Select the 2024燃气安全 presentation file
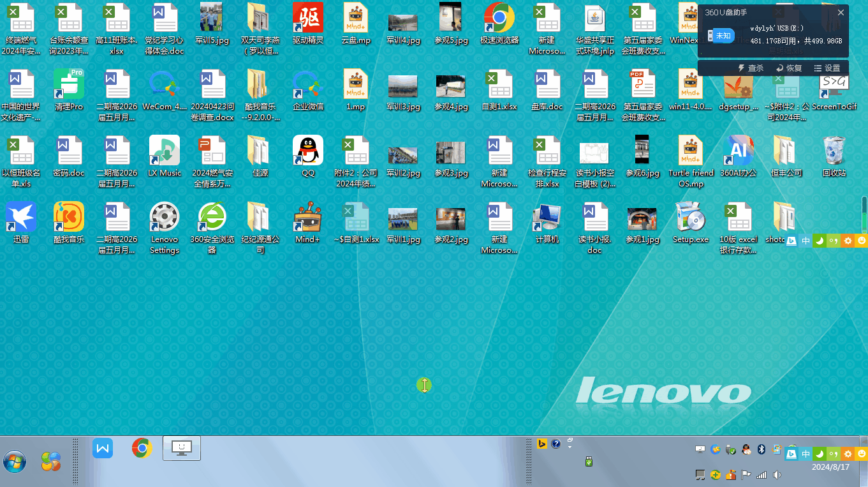The height and width of the screenshot is (487, 868). point(212,162)
